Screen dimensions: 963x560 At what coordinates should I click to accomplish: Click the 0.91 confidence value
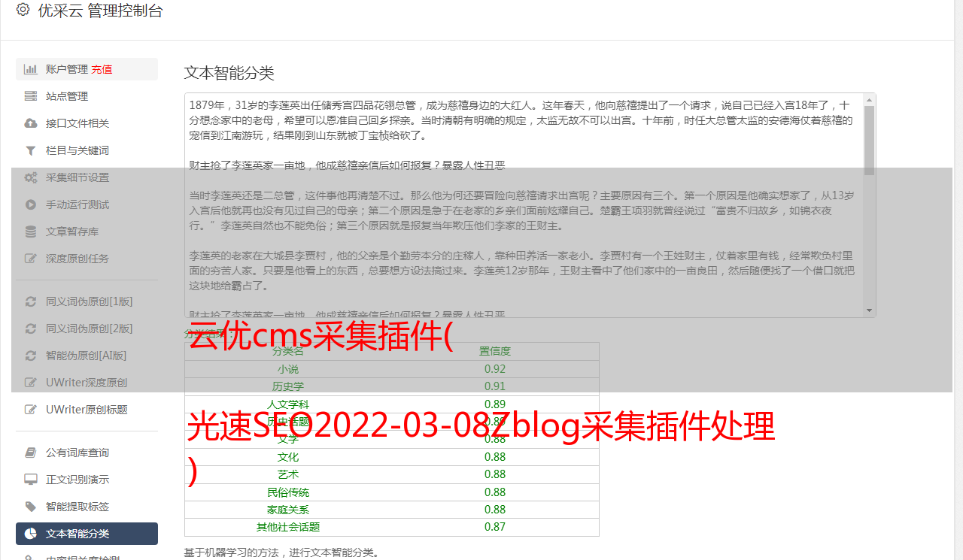495,386
